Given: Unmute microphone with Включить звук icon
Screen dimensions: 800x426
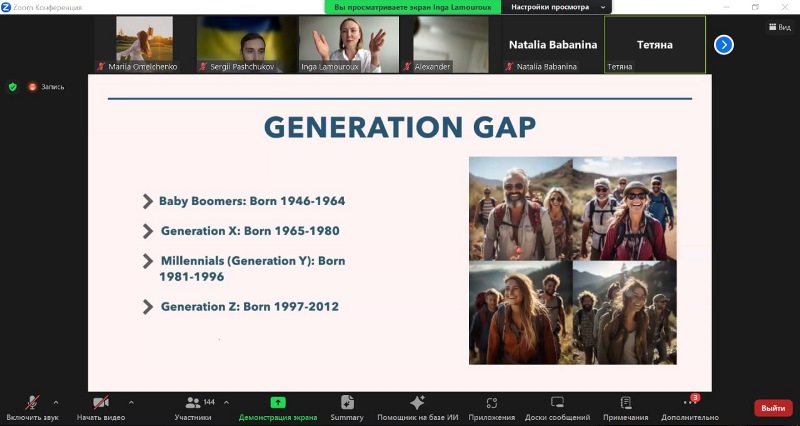Looking at the screenshot, I should 32,402.
